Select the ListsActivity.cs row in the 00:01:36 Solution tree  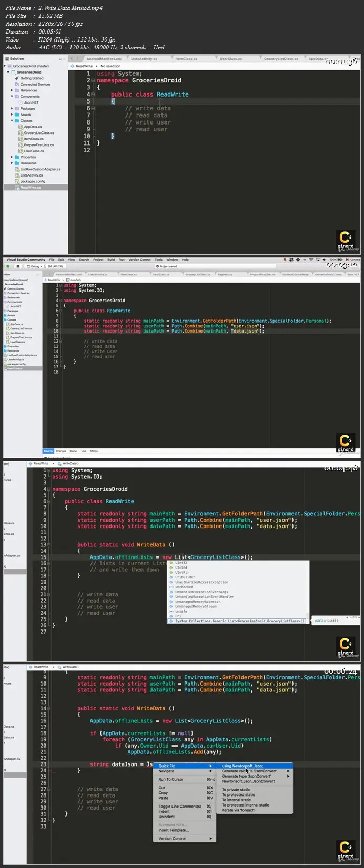pyautogui.click(x=36, y=175)
